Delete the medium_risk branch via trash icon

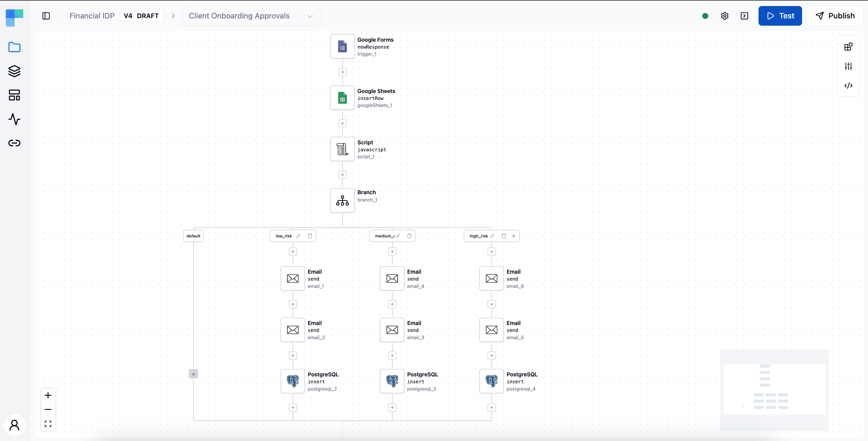(410, 236)
